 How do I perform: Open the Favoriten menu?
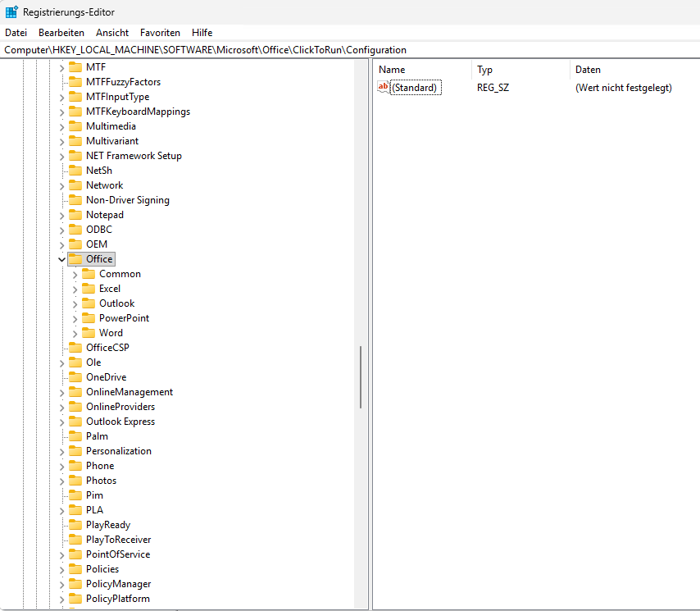click(x=160, y=33)
